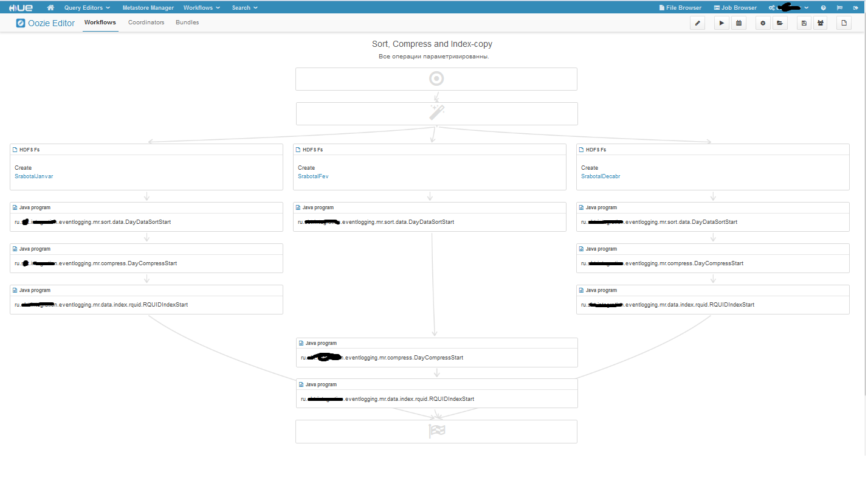Save the workflow with the floppy icon
The image size is (868, 483).
pyautogui.click(x=804, y=23)
